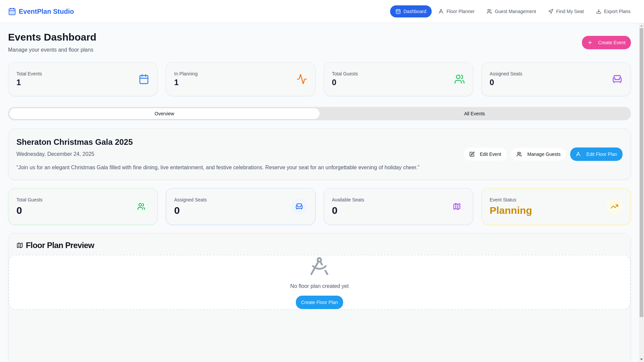Click the activity pulse icon in In Planning card
This screenshot has height=362, width=644.
click(x=302, y=79)
